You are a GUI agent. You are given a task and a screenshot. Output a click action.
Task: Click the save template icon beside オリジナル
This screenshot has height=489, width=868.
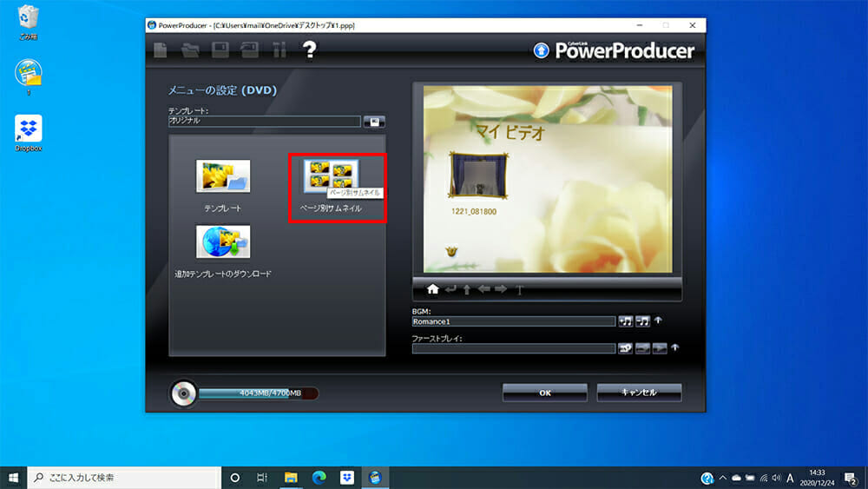374,122
